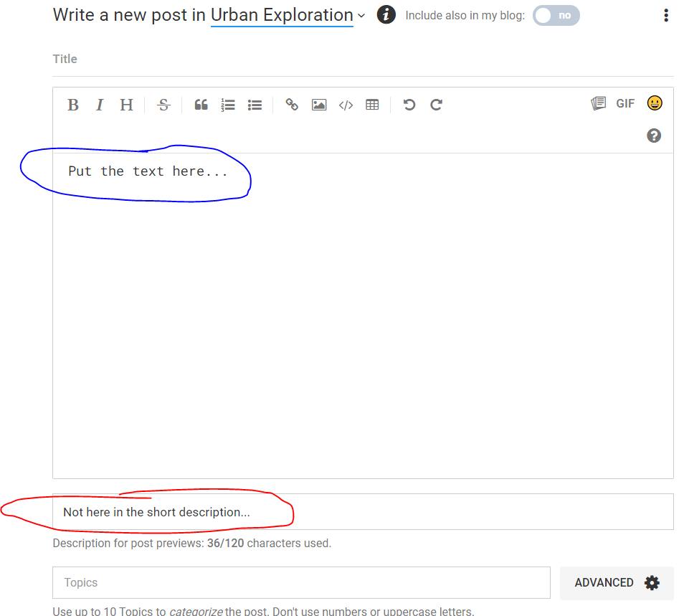The height and width of the screenshot is (616, 684).
Task: Apply strikethrough formatting
Action: tap(163, 105)
